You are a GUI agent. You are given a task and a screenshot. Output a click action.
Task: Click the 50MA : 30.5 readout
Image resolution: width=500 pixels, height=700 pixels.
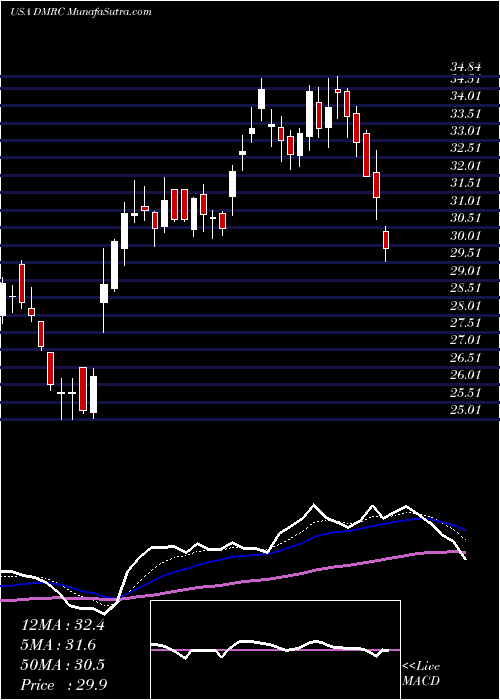pyautogui.click(x=62, y=665)
